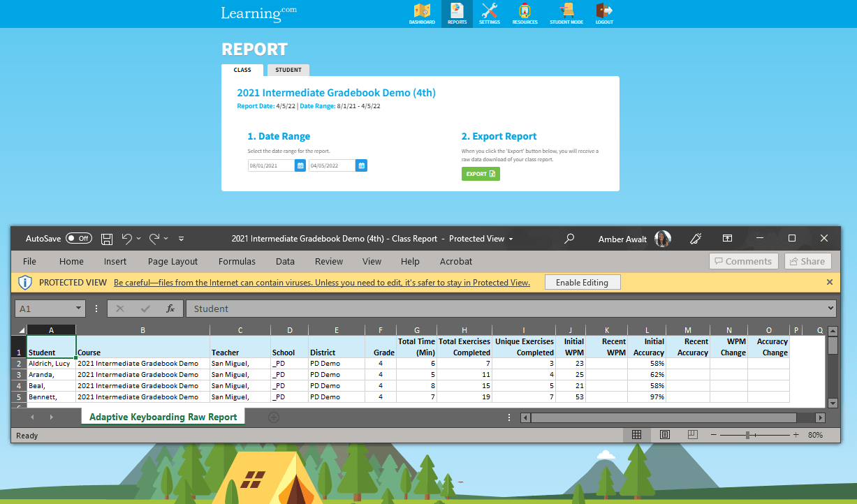Switch to the STUDENT report tab
Image resolution: width=857 pixels, height=504 pixels.
tap(288, 70)
